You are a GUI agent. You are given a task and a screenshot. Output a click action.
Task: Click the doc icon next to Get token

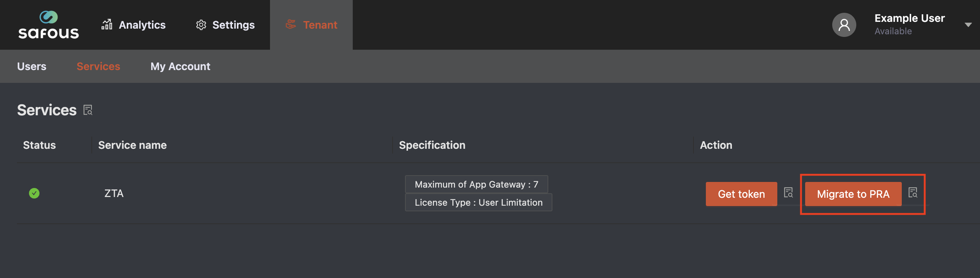(x=788, y=193)
